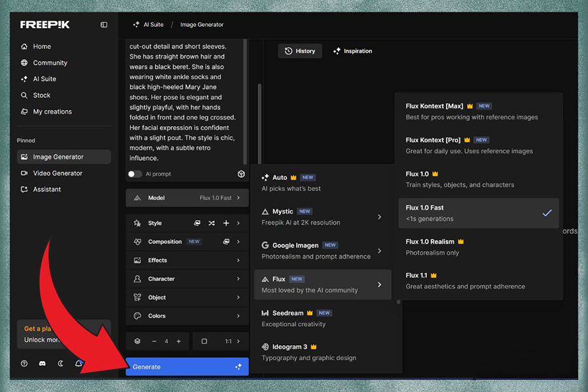588x392 pixels.
Task: Click the Freepik logo
Action: coord(45,25)
